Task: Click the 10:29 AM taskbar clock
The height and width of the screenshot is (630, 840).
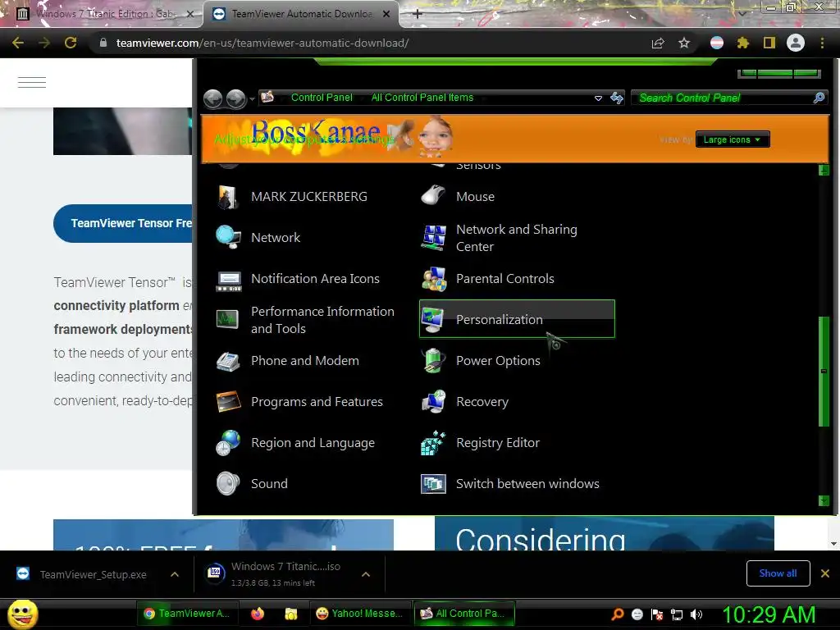Action: tap(769, 614)
